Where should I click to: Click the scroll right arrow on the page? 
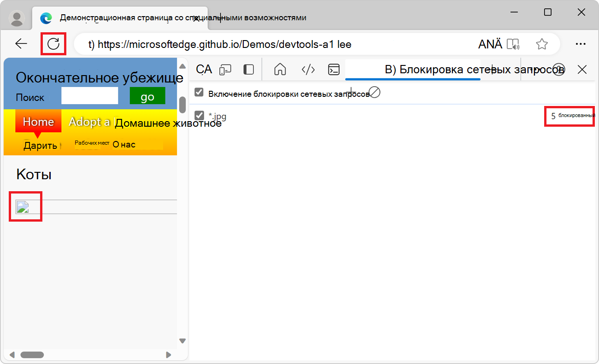169,355
